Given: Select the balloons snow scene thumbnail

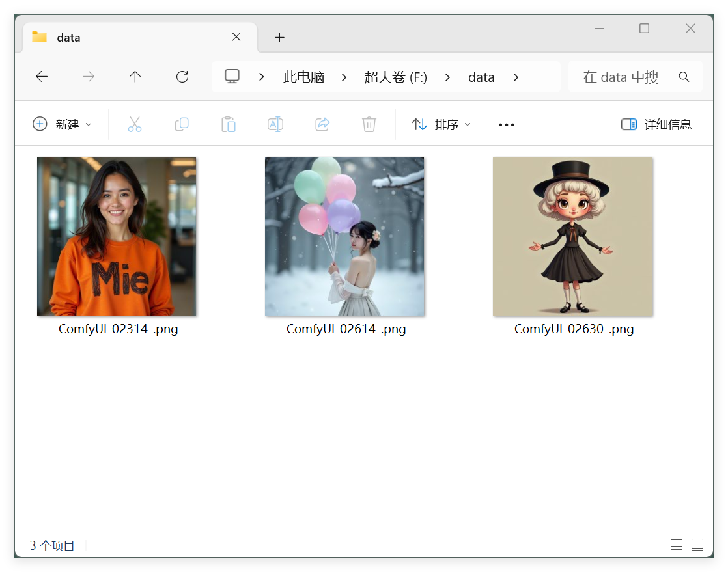Looking at the screenshot, I should click(344, 236).
